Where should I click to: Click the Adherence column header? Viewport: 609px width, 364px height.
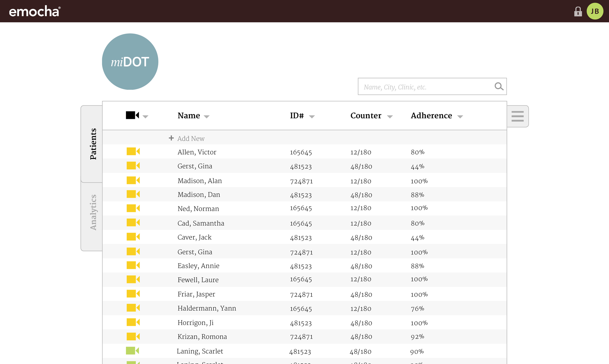tap(431, 115)
